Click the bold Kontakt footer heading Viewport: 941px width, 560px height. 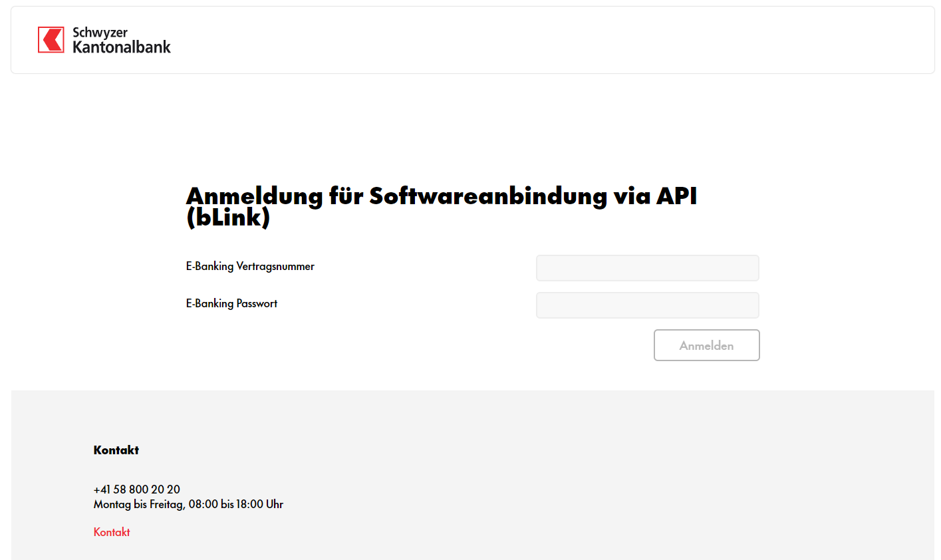coord(116,450)
